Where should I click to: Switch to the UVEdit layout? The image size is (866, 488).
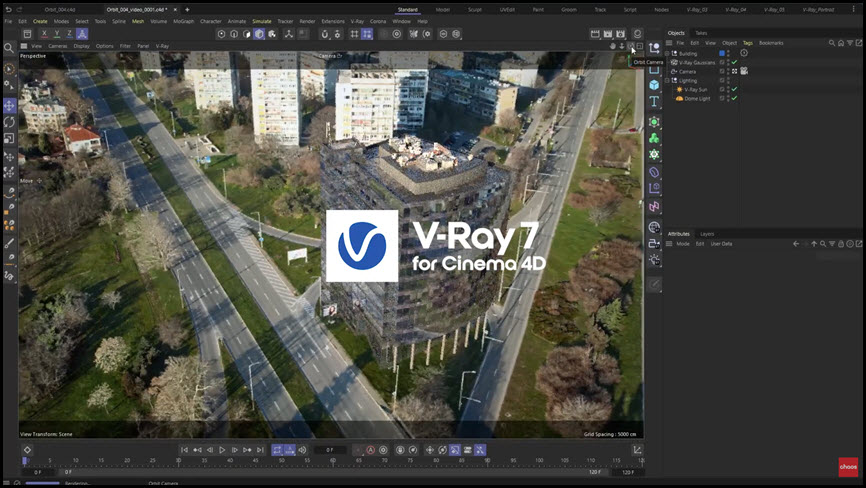tap(507, 9)
